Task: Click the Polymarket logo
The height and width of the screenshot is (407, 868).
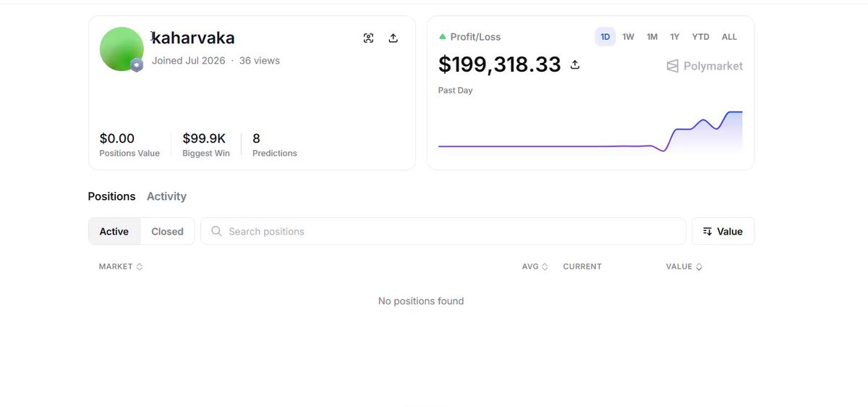Action: [x=704, y=66]
